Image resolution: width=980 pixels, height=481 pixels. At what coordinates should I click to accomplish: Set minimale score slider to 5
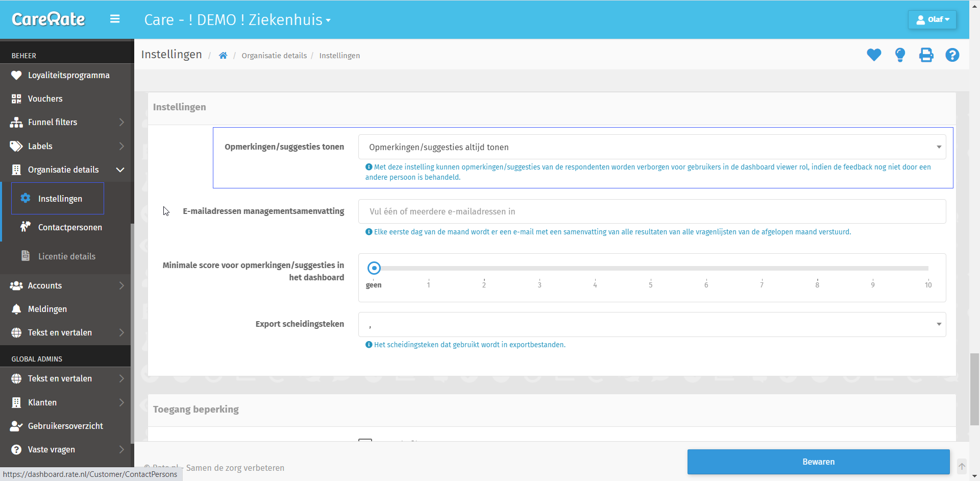point(651,268)
